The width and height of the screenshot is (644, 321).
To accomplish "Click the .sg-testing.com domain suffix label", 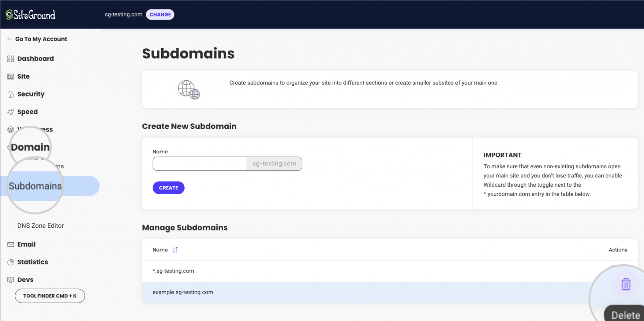I will [274, 164].
